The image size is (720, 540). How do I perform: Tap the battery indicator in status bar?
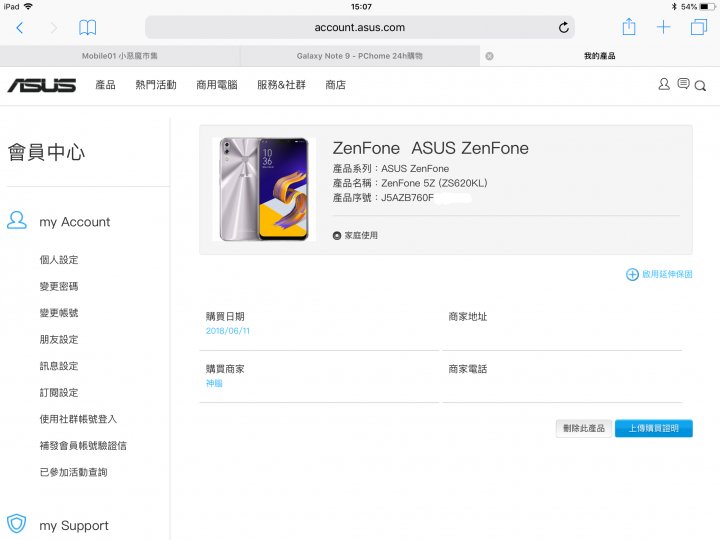(707, 6)
